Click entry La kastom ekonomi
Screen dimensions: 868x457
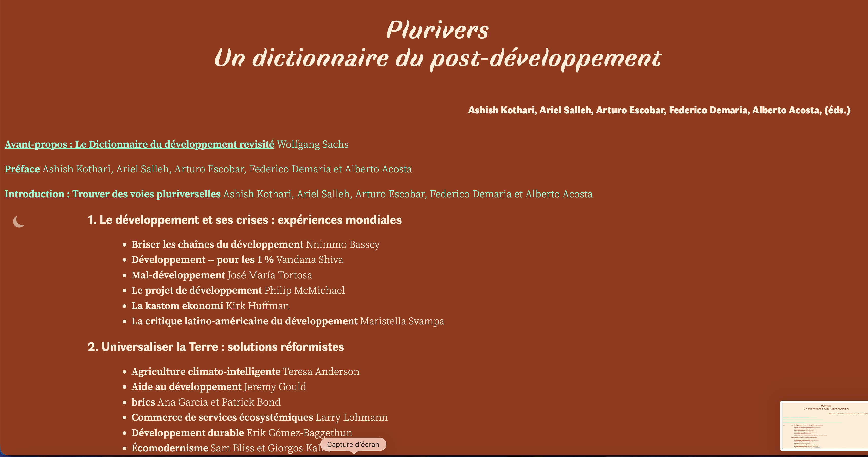click(177, 306)
